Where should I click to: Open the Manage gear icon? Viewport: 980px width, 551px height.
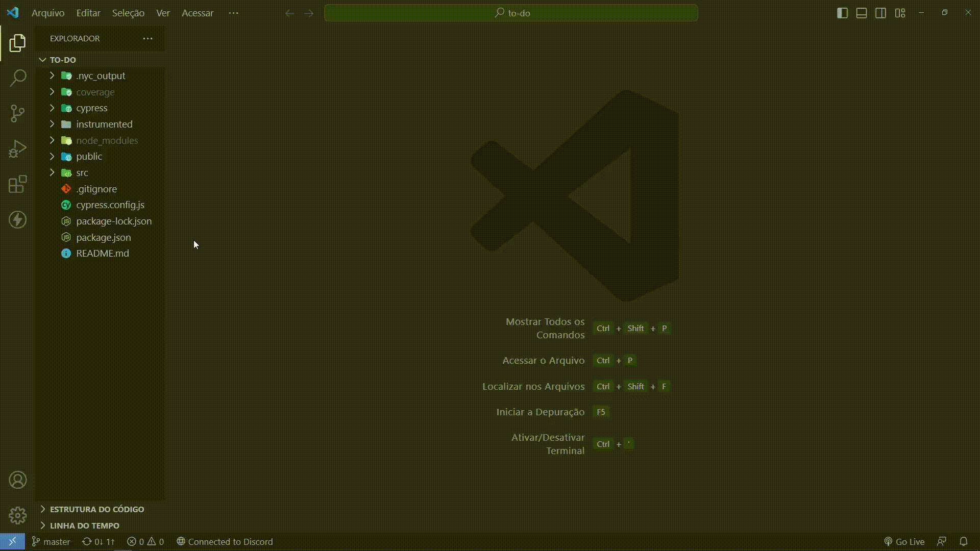coord(17,515)
